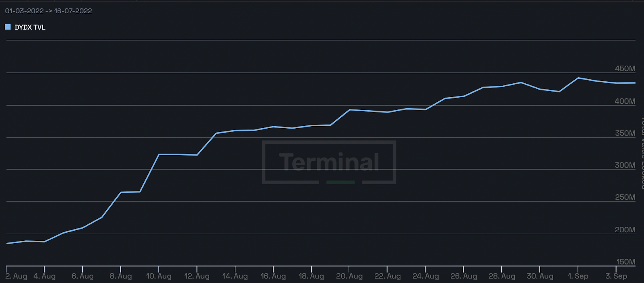Toggle the DYDX TVL legend entry

point(25,27)
